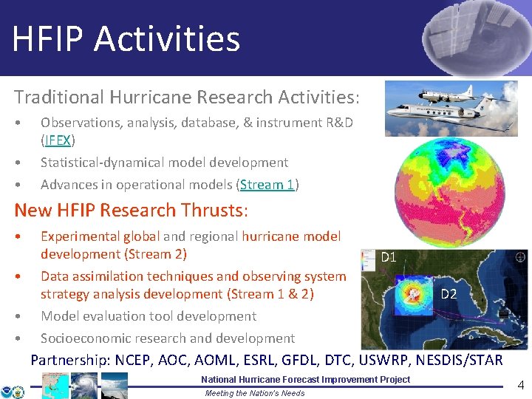
Task: Click the compass icon on the map
Action: click(520, 257)
